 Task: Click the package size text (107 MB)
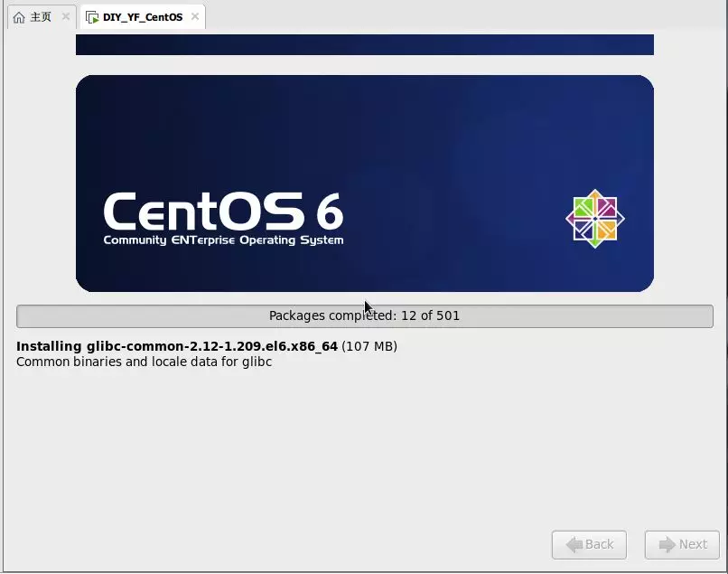pos(369,347)
